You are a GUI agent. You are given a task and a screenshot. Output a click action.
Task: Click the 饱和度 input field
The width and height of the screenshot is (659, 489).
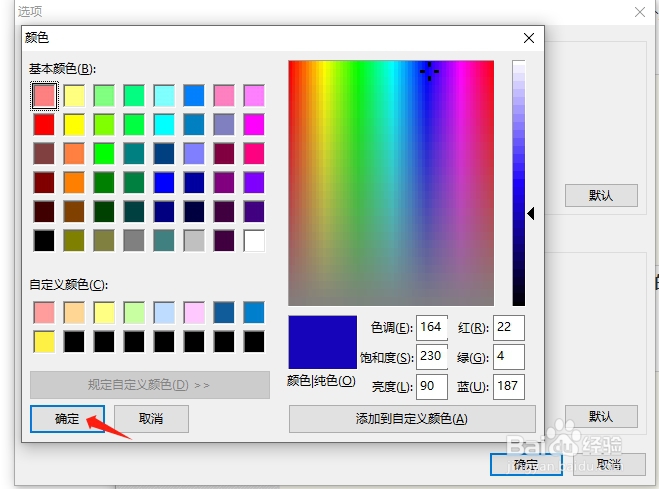(432, 357)
